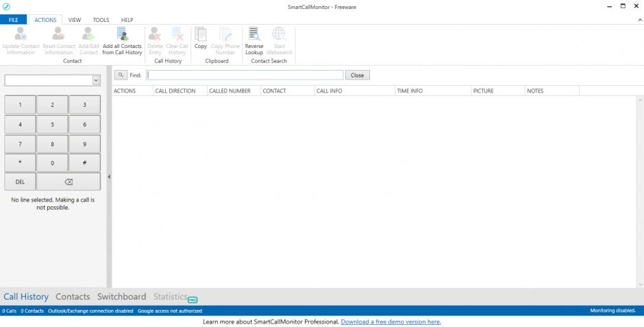Dial digit 2 on the keypad
This screenshot has width=644, height=327.
(x=52, y=105)
